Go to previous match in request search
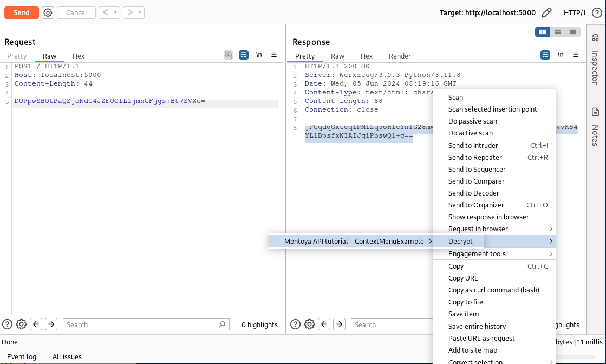This screenshot has width=606, height=364. [x=36, y=324]
